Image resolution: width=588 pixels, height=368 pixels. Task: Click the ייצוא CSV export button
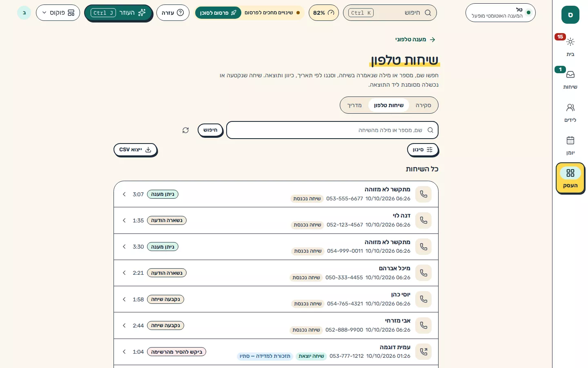[135, 150]
